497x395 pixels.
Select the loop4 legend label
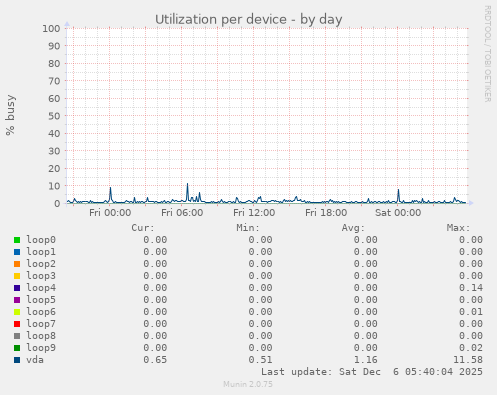tap(41, 288)
